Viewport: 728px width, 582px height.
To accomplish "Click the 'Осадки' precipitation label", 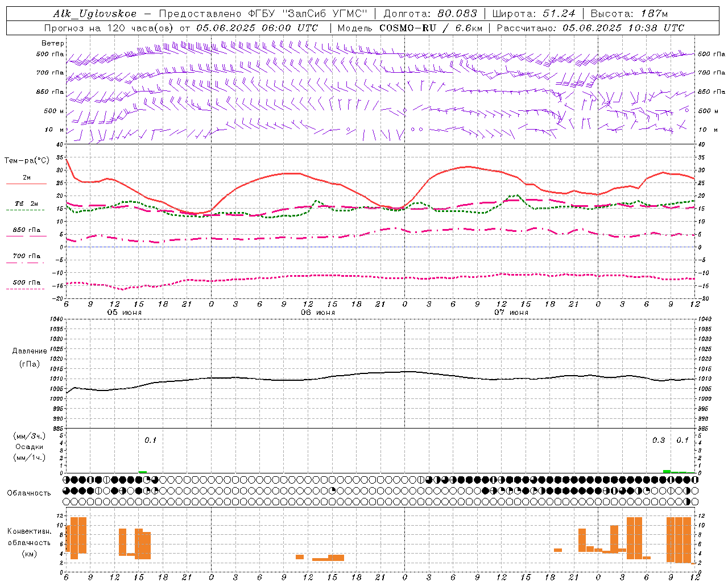I will click(30, 447).
